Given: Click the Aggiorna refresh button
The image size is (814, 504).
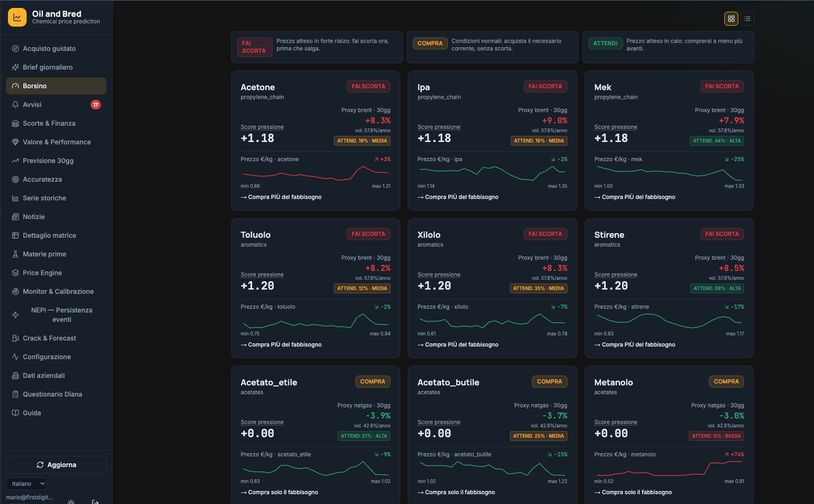Looking at the screenshot, I should (56, 465).
